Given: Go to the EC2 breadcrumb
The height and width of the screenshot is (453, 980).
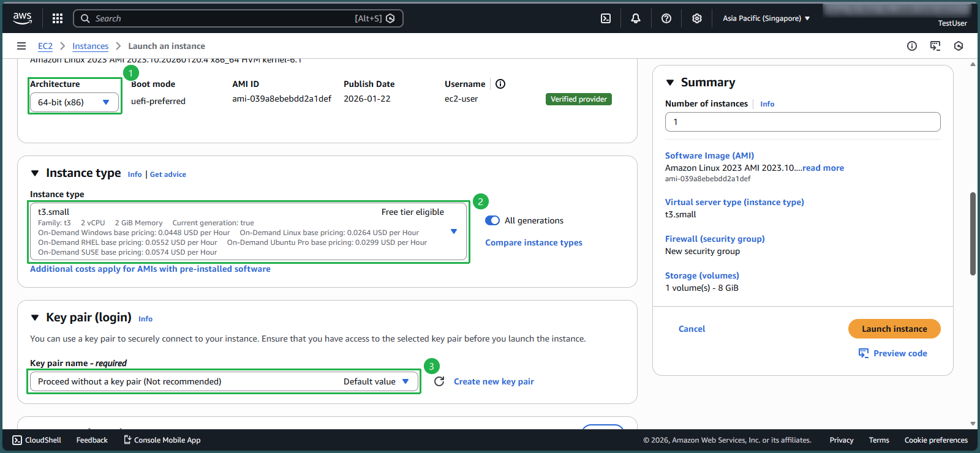Looking at the screenshot, I should tap(45, 46).
